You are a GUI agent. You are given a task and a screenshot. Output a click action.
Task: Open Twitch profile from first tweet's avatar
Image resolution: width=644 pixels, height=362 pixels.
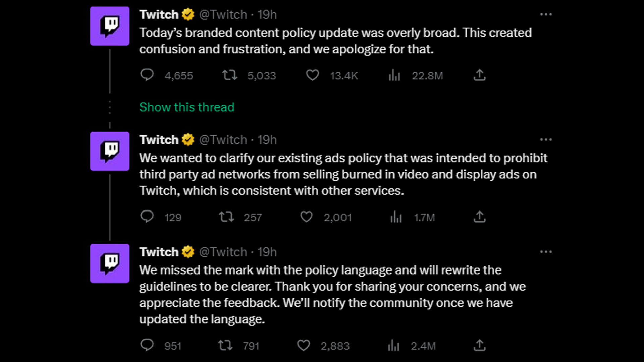click(x=110, y=26)
